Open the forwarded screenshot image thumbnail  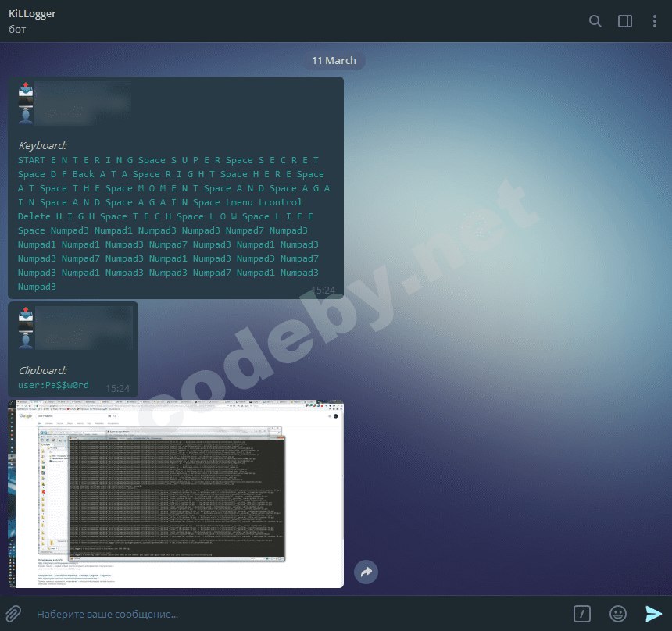(x=176, y=494)
